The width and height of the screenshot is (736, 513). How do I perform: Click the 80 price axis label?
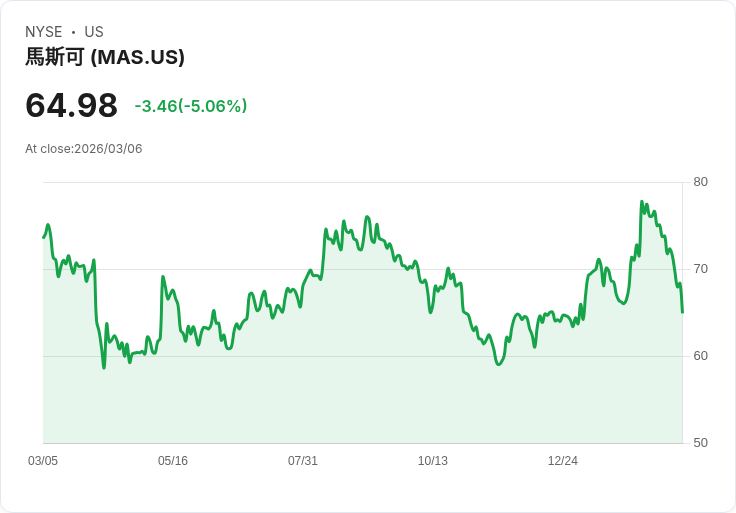click(700, 182)
